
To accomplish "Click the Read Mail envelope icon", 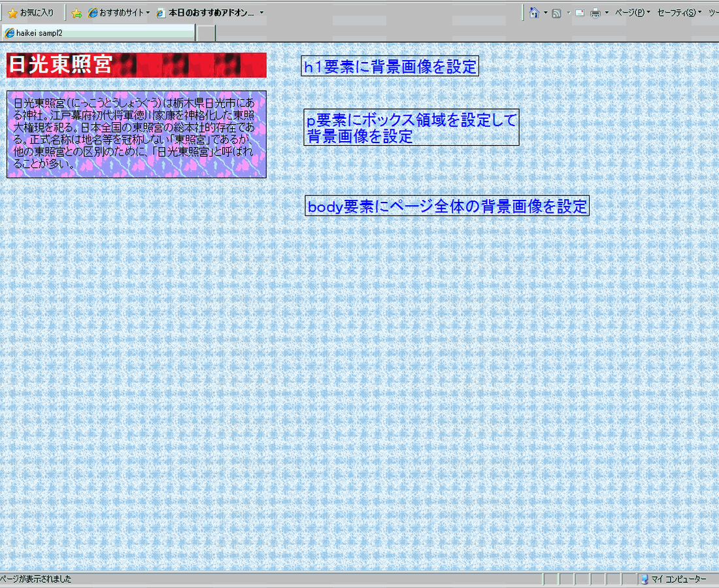I will [x=580, y=13].
